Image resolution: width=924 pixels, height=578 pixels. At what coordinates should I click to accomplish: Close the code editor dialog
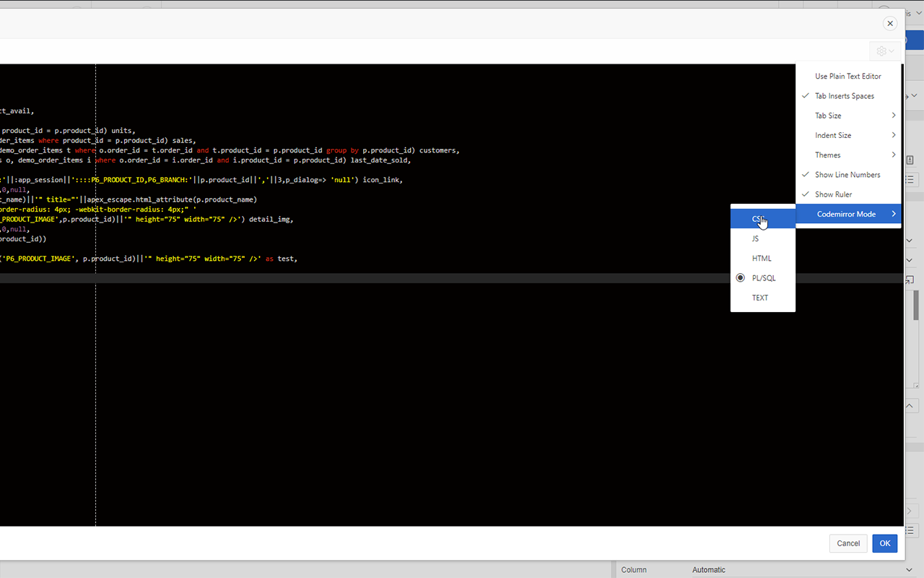pos(890,24)
